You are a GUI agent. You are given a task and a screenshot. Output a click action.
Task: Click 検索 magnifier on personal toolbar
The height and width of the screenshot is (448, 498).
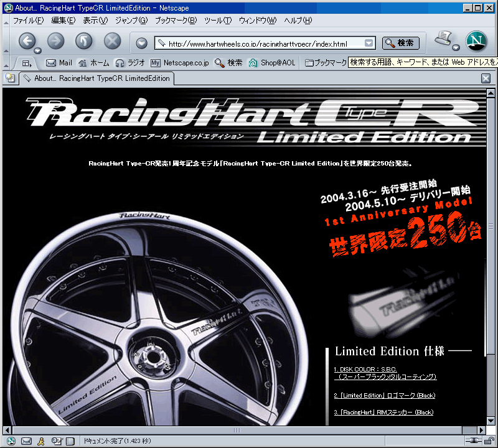228,63
